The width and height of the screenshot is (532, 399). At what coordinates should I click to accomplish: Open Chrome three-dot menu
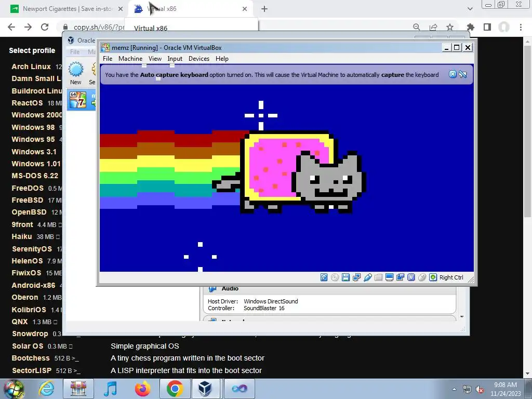coord(521,27)
